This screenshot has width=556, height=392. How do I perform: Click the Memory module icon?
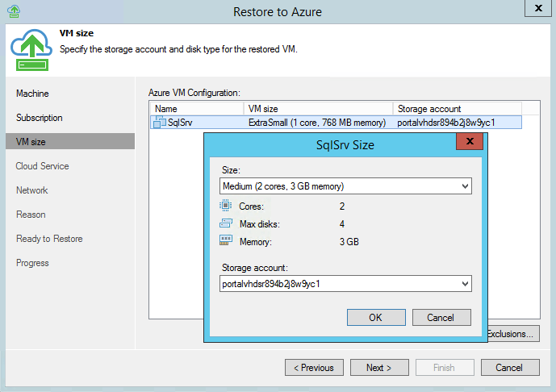(225, 240)
